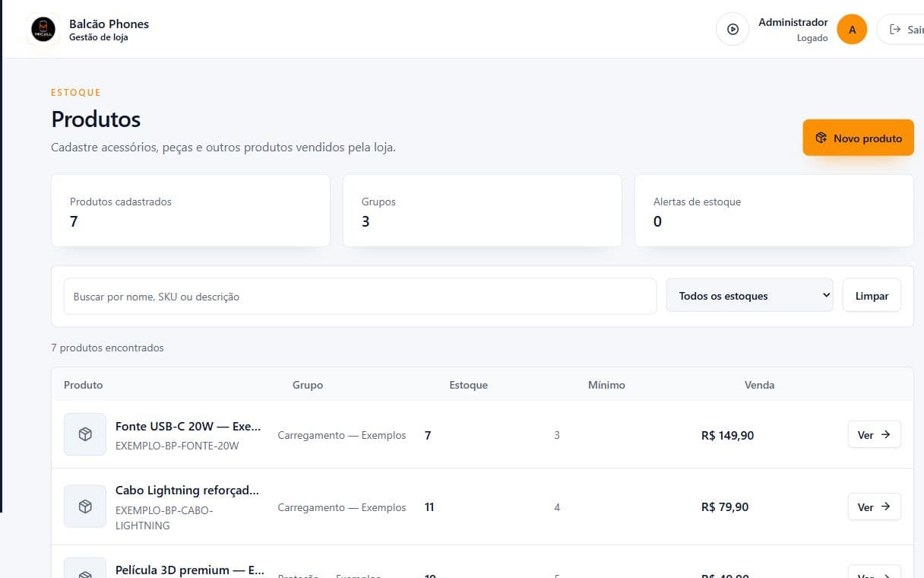Click the box icon of Fonte USB-C 20W
Viewport: 924px width, 578px height.
[x=85, y=434]
